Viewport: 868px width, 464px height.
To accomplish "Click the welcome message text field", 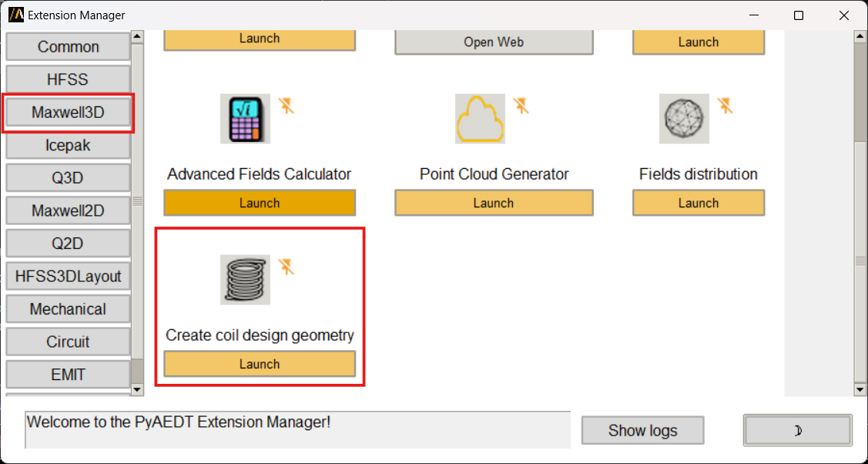I will 297,429.
